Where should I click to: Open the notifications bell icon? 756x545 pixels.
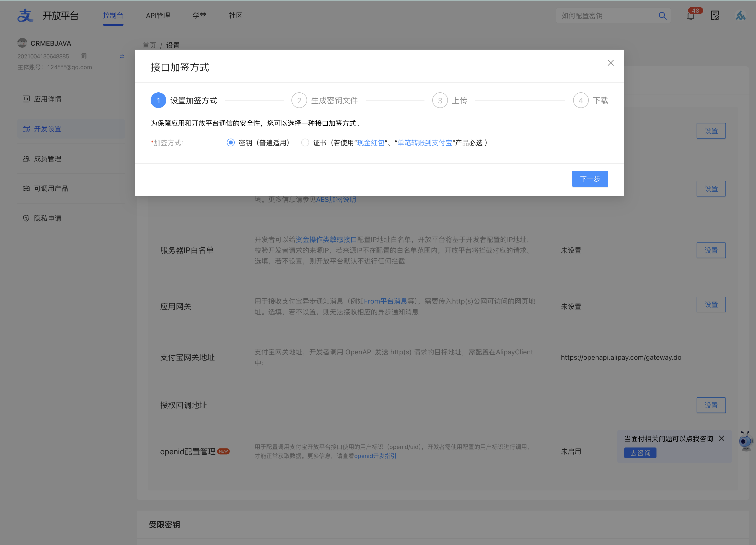(x=690, y=16)
